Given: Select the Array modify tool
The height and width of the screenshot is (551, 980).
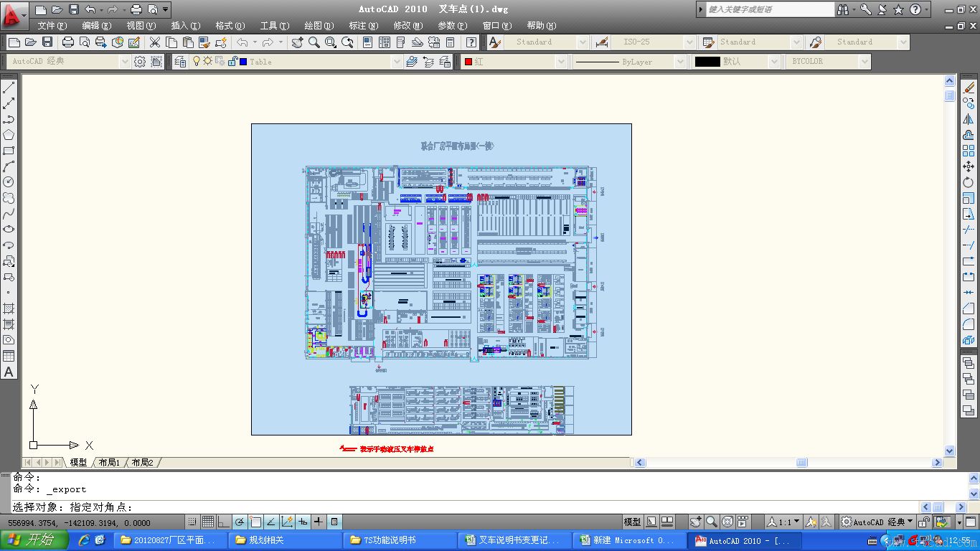Looking at the screenshot, I should click(x=969, y=151).
